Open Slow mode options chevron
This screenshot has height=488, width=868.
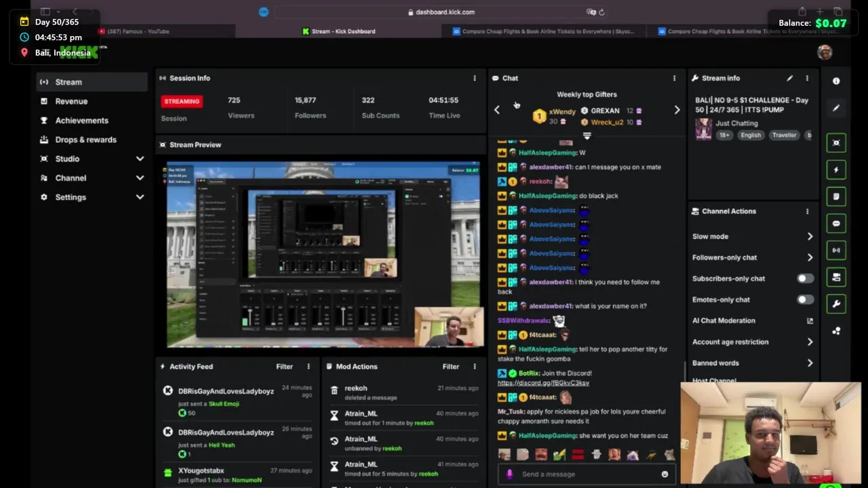coord(810,237)
